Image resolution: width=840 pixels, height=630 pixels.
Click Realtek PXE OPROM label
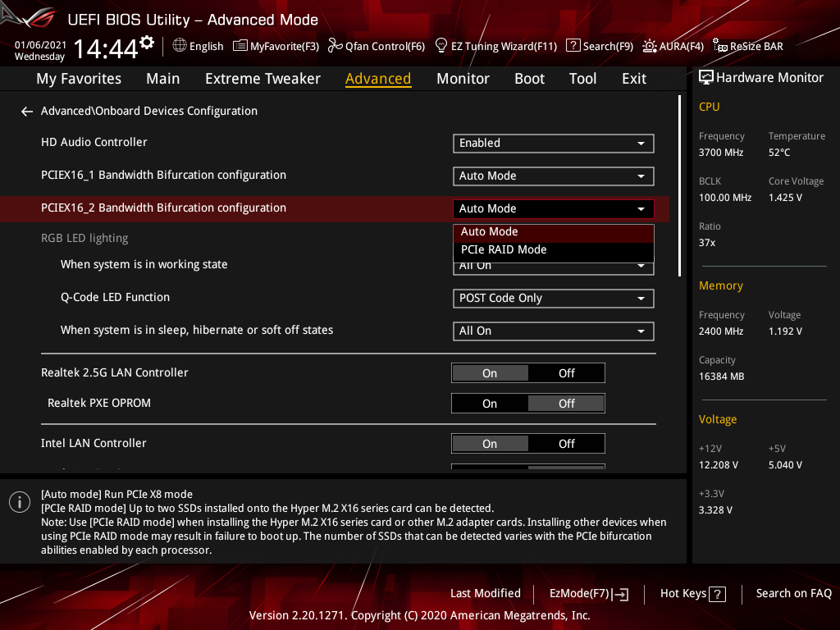99,404
